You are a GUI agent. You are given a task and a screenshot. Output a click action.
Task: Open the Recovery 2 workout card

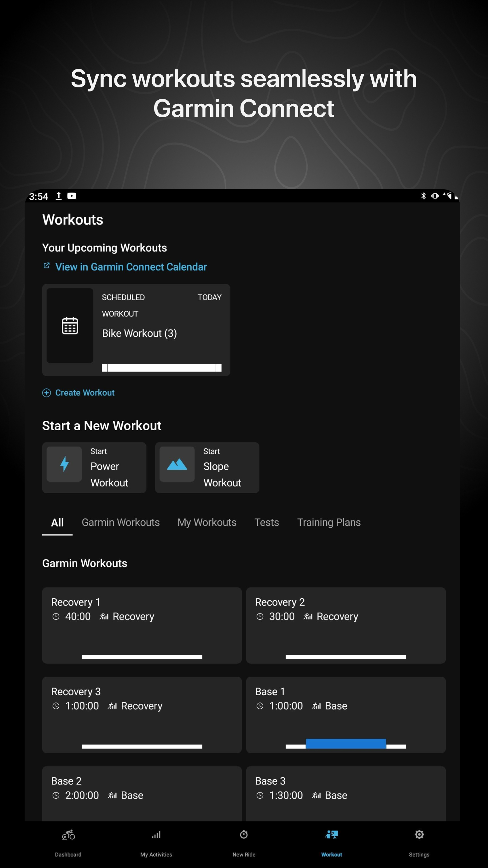(346, 625)
